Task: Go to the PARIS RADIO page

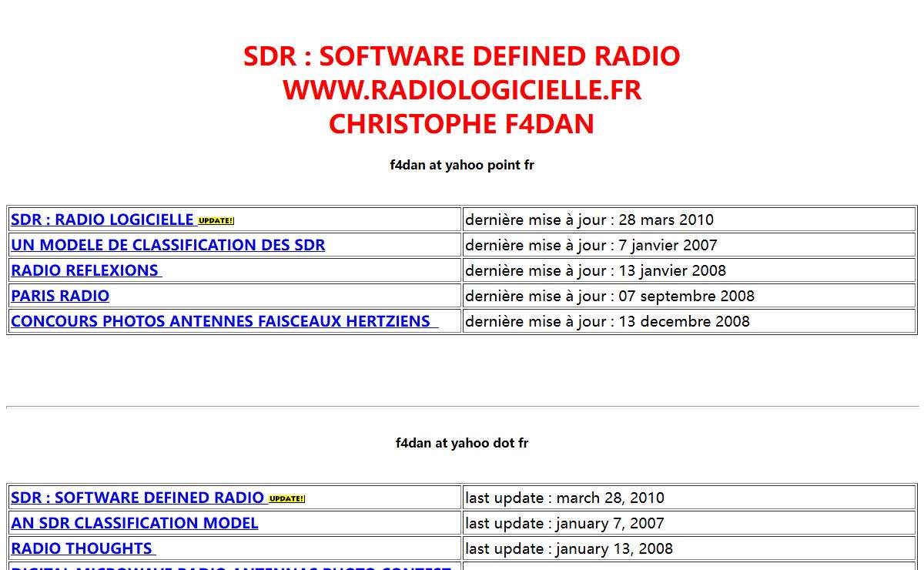Action: pyautogui.click(x=60, y=296)
